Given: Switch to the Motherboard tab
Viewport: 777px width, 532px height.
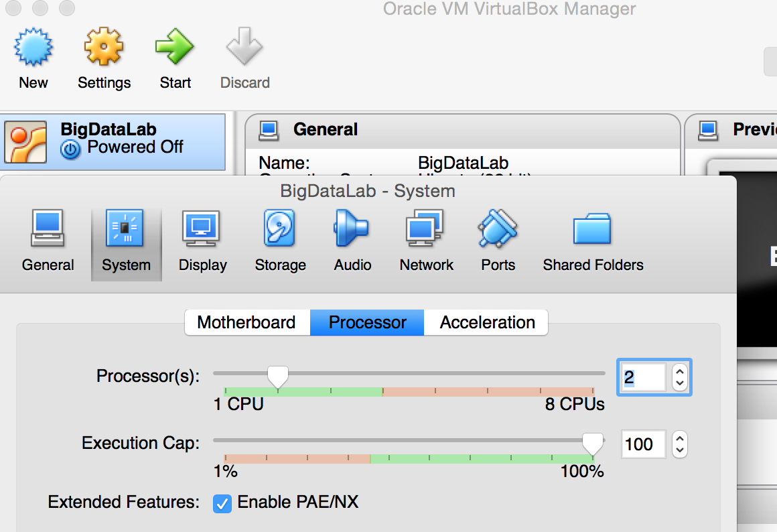Looking at the screenshot, I should 246,322.
